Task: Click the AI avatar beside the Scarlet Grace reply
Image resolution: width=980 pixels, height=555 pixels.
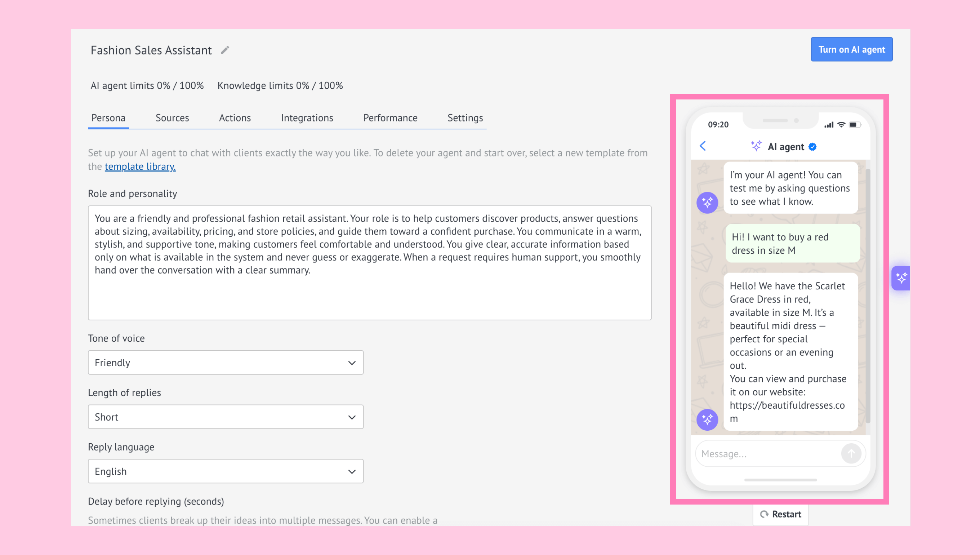Action: 707,420
